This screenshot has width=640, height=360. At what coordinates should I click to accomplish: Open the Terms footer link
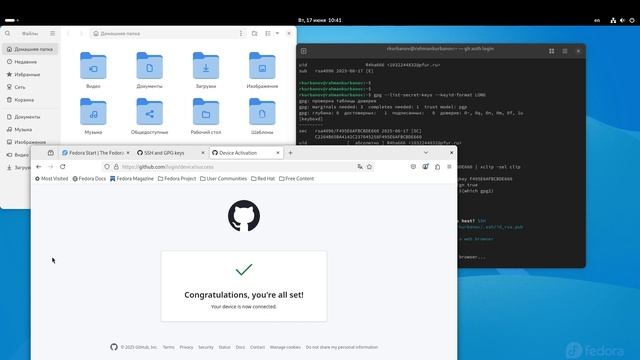(169, 347)
